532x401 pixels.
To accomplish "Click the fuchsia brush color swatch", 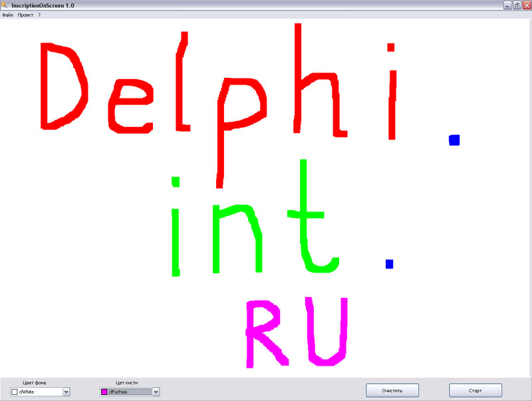I will [104, 392].
